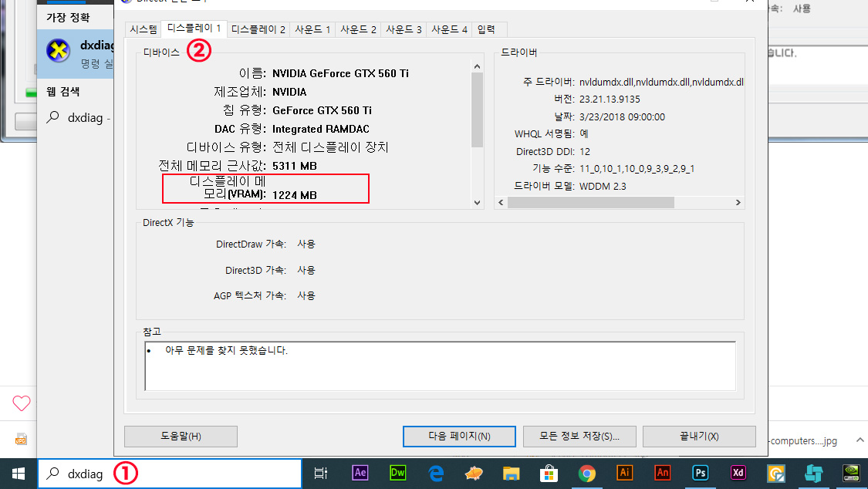
Task: Click the device panel vertical scrollbar thumb
Action: pyautogui.click(x=477, y=110)
